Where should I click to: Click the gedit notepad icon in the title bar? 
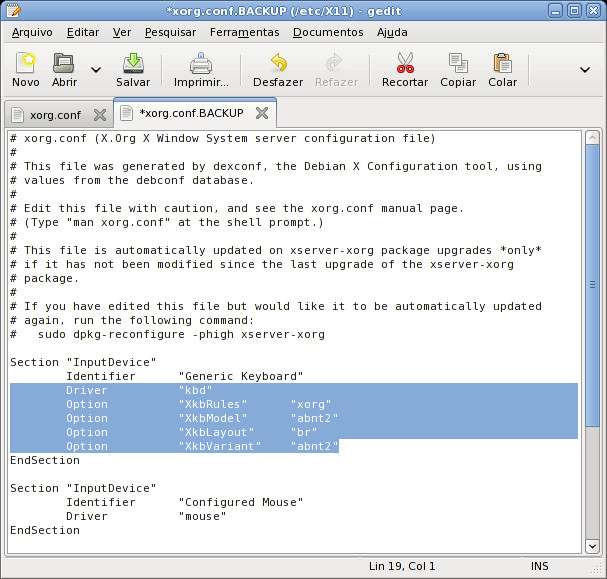pyautogui.click(x=13, y=10)
